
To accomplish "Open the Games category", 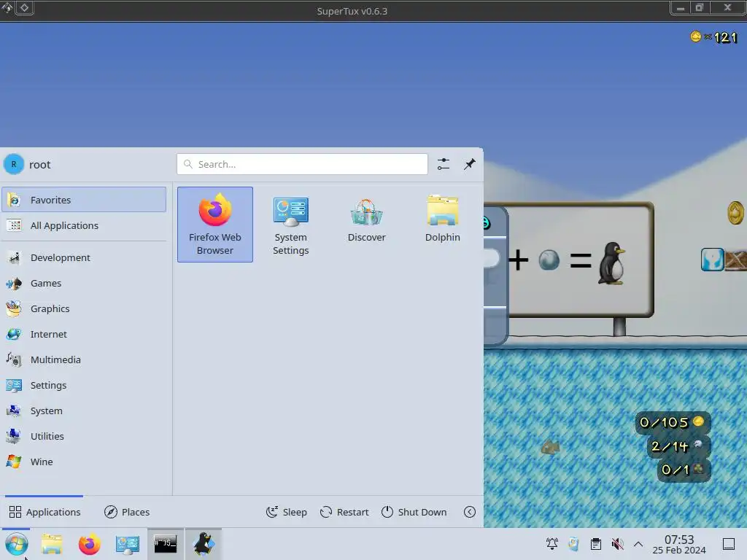I will (84, 283).
